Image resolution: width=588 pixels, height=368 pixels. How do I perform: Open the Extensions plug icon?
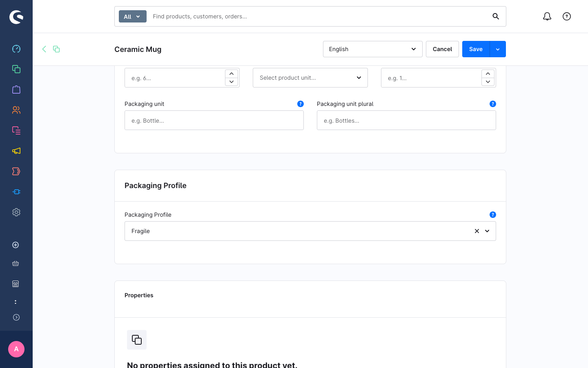16,192
